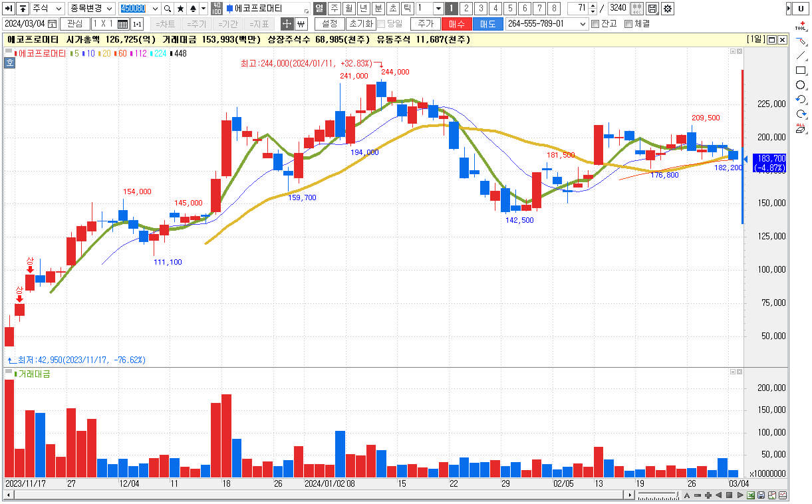Undo the last drawing action
This screenshot has height=504, width=812.
pyautogui.click(x=801, y=100)
